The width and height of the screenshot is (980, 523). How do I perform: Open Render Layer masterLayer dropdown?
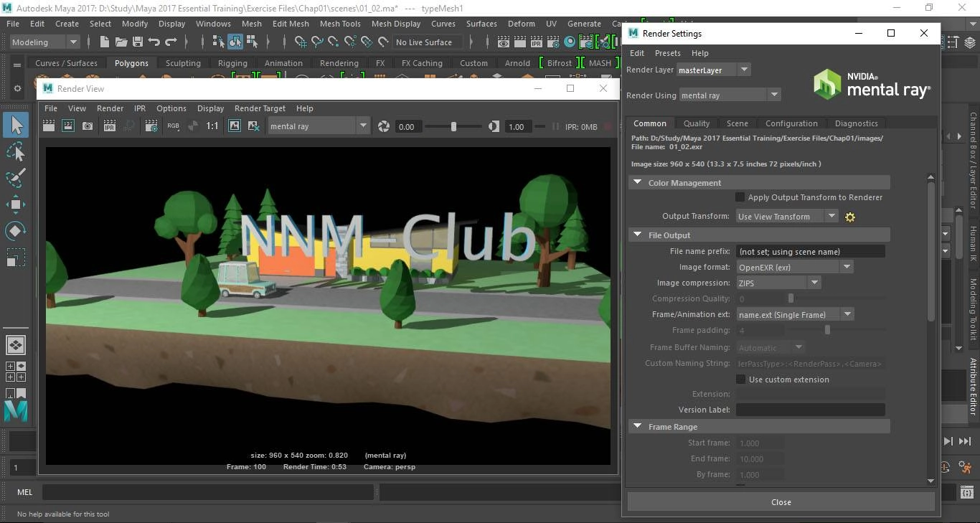[x=713, y=70]
